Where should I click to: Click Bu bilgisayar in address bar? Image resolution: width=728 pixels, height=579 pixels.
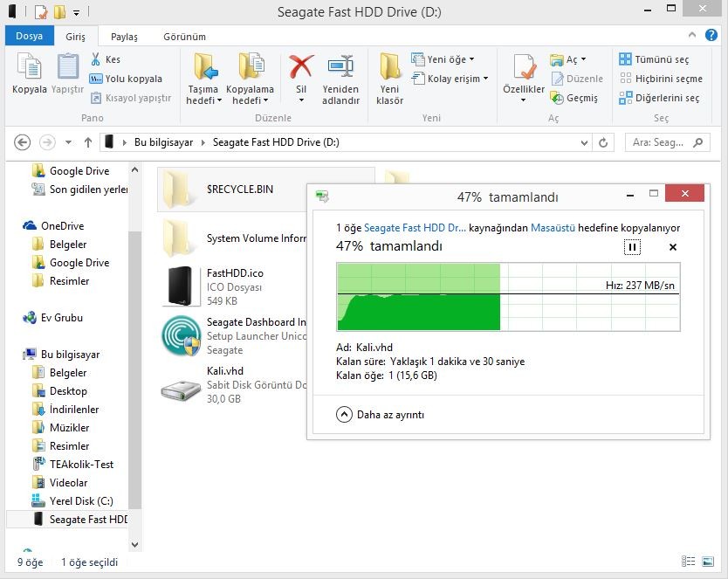163,142
